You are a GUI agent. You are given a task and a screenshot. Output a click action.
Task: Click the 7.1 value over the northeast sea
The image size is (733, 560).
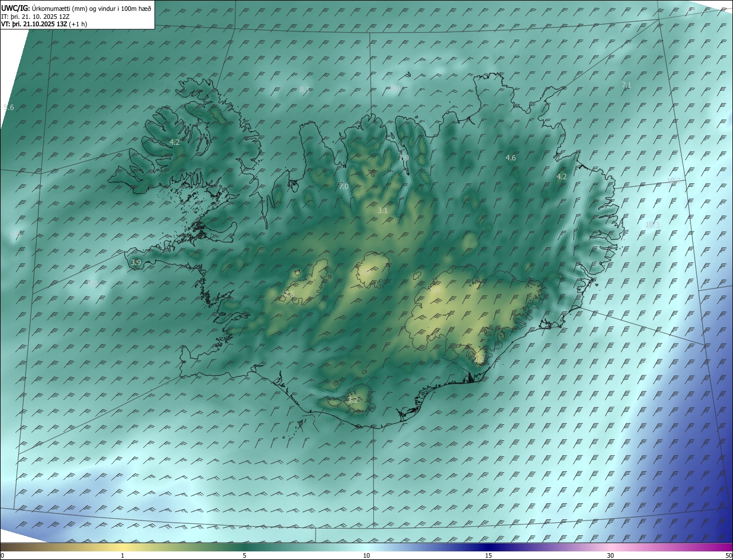626,85
